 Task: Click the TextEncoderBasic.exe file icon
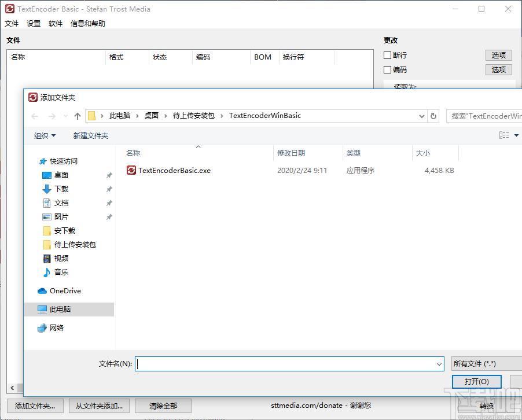pyautogui.click(x=131, y=171)
